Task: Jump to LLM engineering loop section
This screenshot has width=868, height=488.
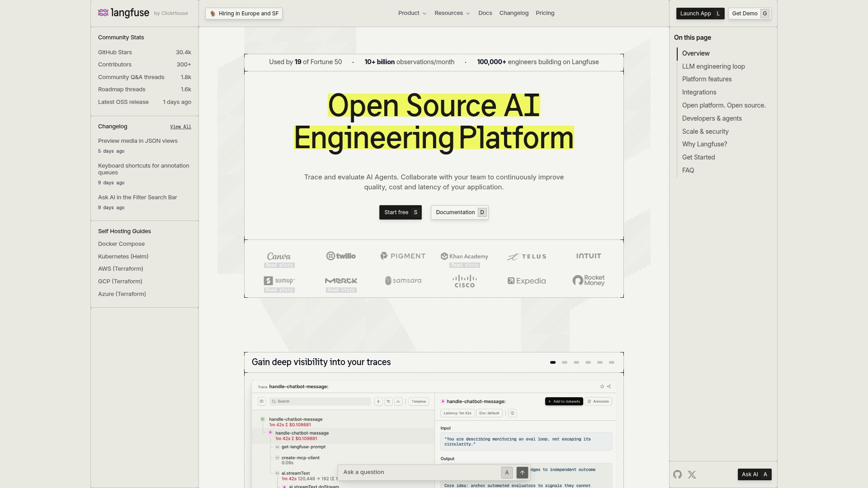Action: [x=713, y=66]
